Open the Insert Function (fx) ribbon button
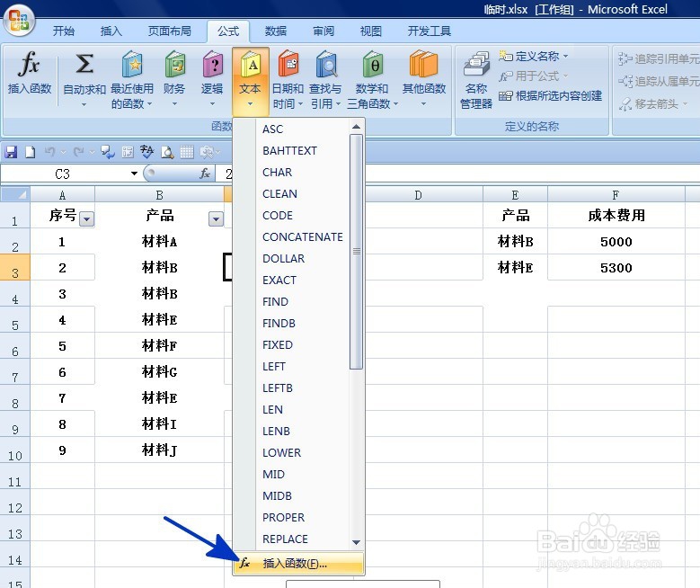700x588 pixels. (x=30, y=73)
